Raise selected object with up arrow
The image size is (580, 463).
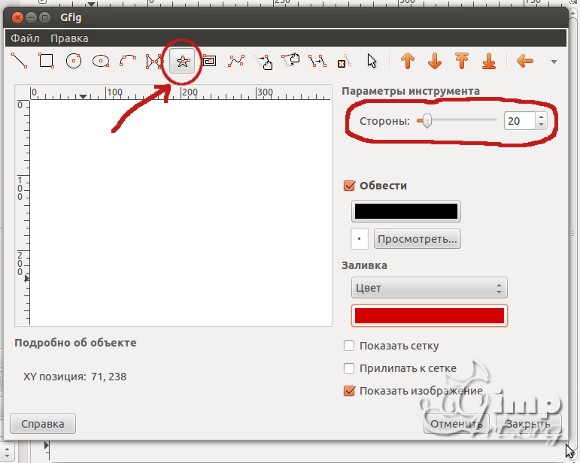408,61
